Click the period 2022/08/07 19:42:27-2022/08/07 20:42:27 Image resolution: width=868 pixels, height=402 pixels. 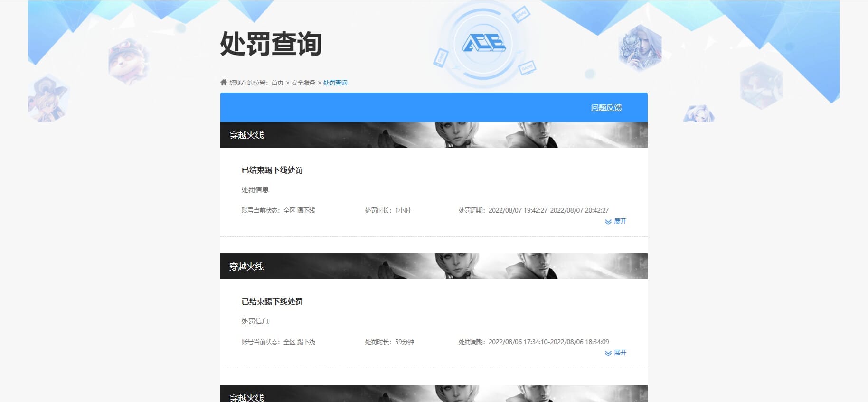(x=548, y=210)
